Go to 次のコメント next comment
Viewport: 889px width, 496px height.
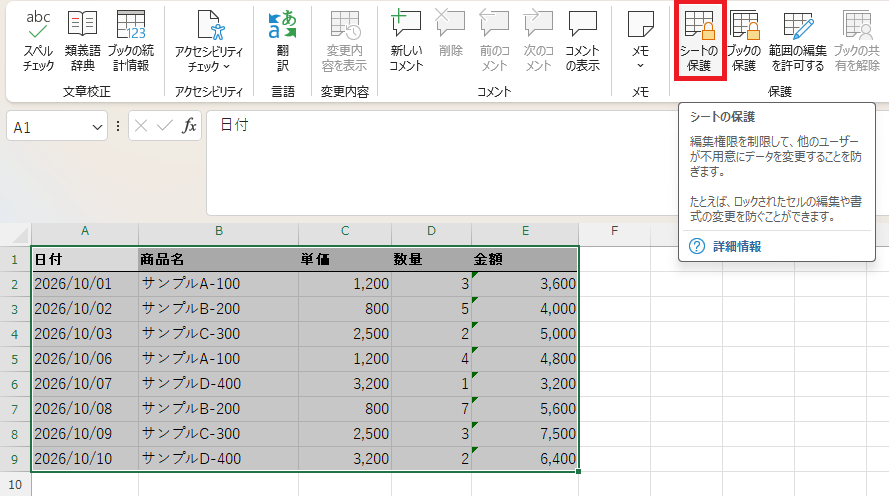[x=538, y=41]
